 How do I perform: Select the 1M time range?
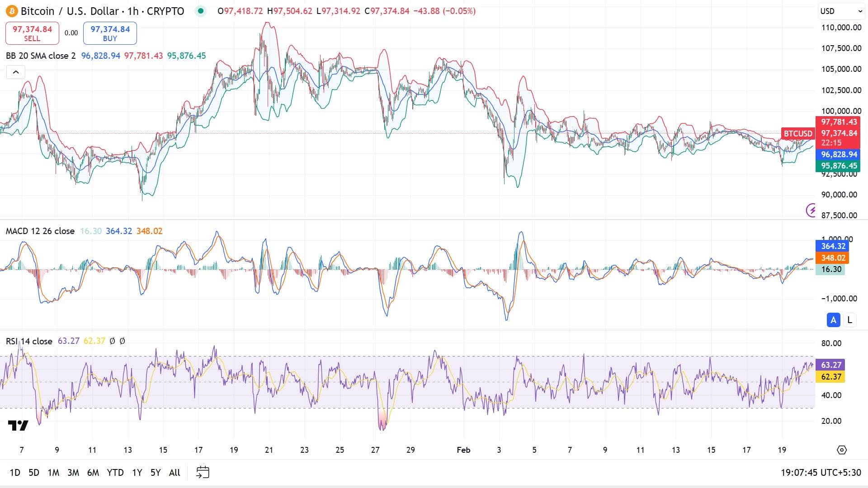pos(53,473)
